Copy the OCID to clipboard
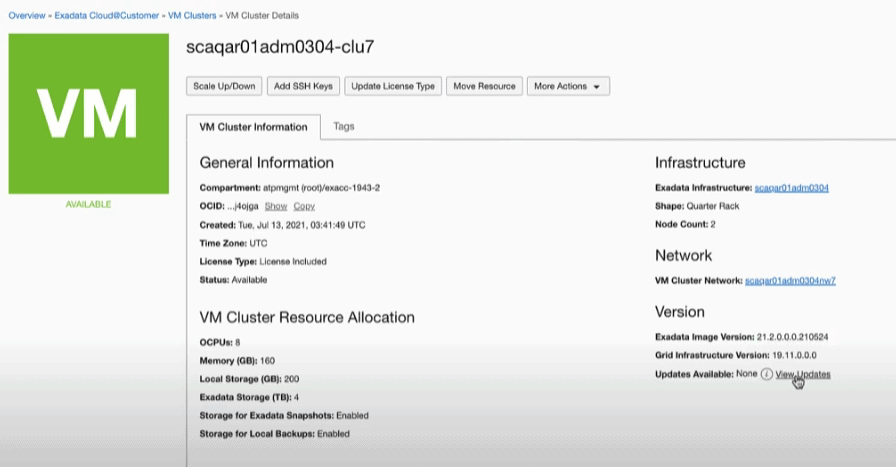 click(304, 206)
